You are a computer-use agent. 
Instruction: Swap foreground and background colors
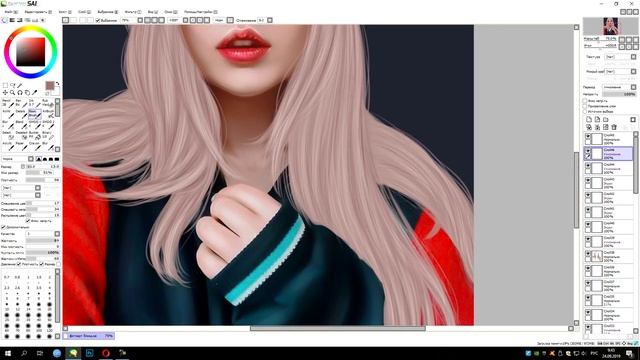(x=57, y=83)
